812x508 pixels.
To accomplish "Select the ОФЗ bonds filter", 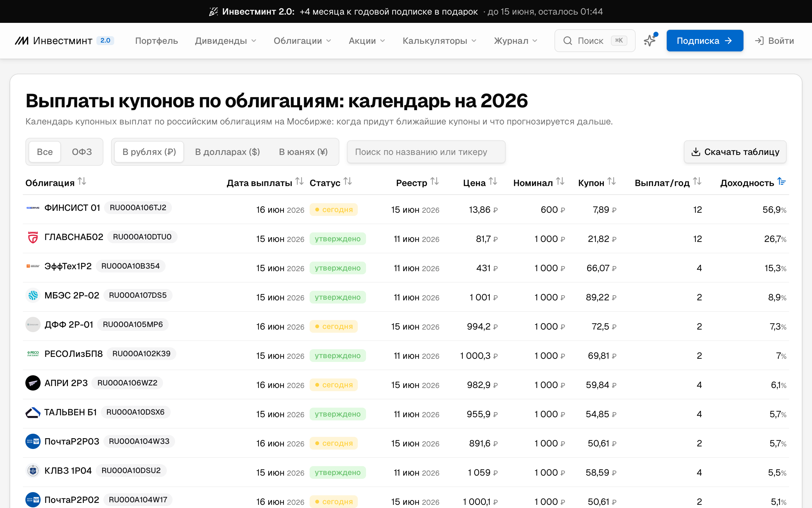I will pyautogui.click(x=82, y=152).
